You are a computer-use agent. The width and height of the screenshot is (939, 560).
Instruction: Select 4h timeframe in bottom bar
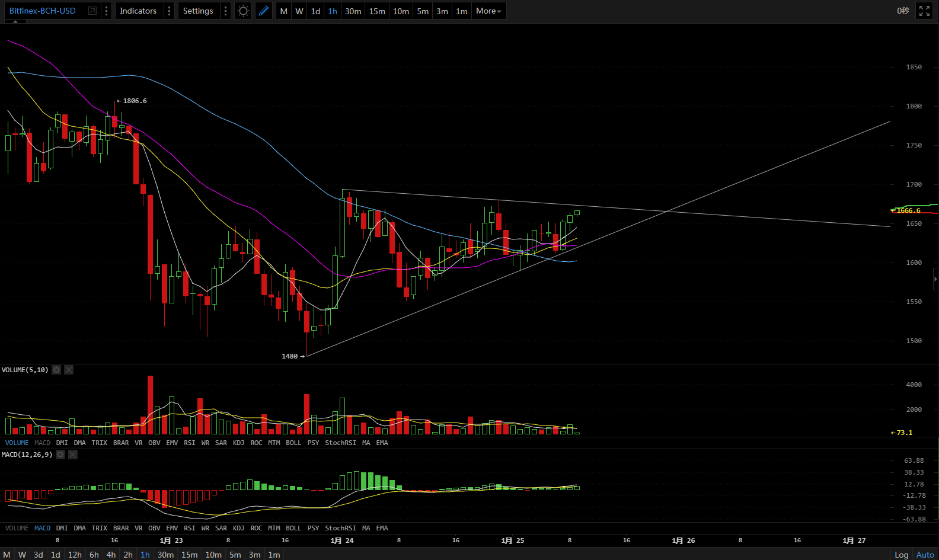(111, 555)
